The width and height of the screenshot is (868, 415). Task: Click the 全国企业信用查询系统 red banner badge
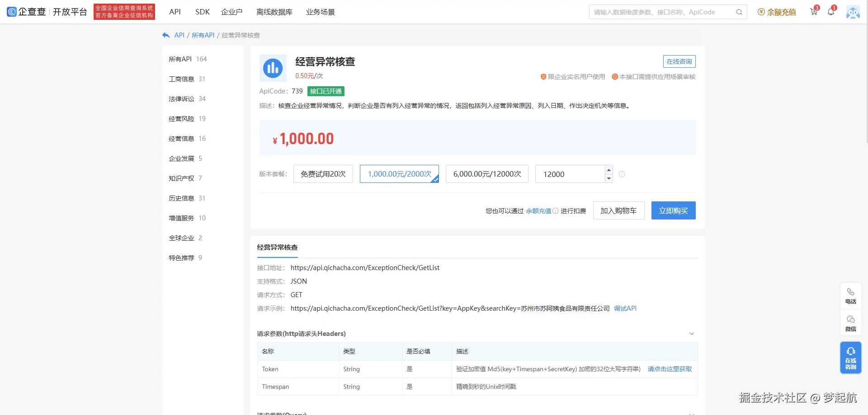point(124,12)
